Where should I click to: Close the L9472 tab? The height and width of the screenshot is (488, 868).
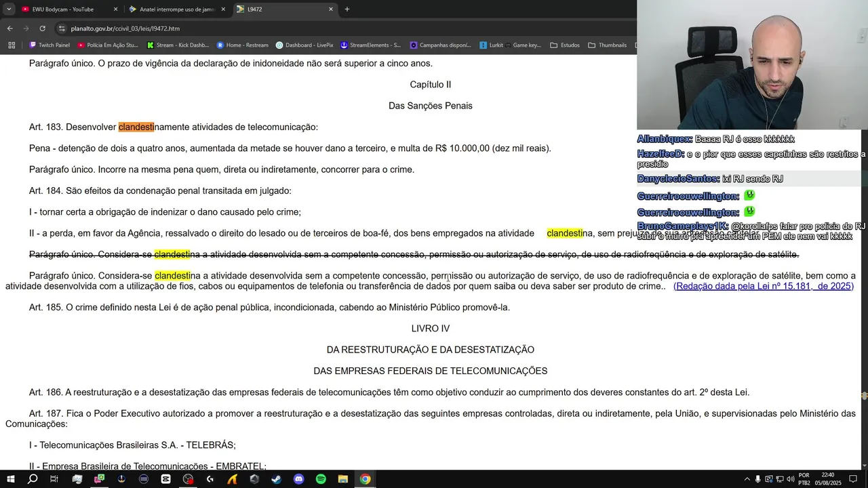click(331, 9)
